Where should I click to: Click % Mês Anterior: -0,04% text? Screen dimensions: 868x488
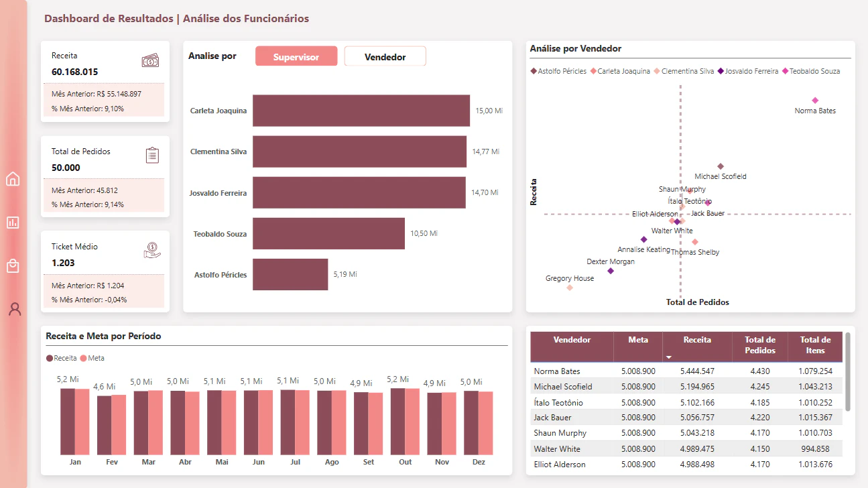pyautogui.click(x=89, y=300)
